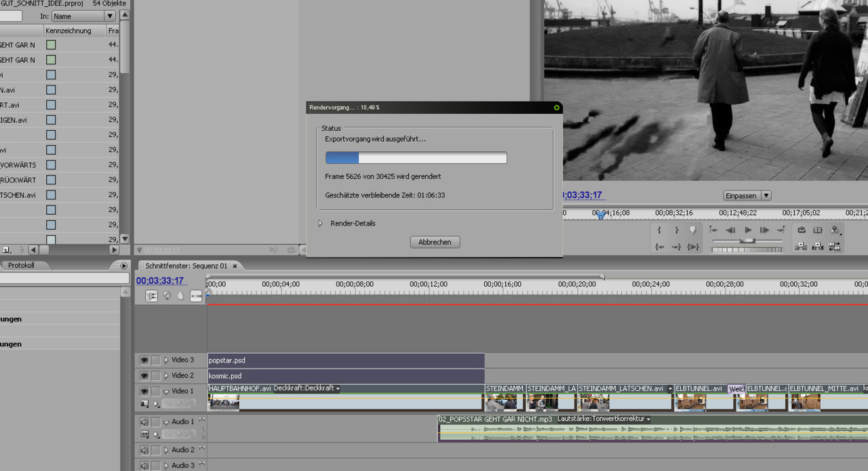
Task: Click the lift button in monitor
Action: pos(801,247)
